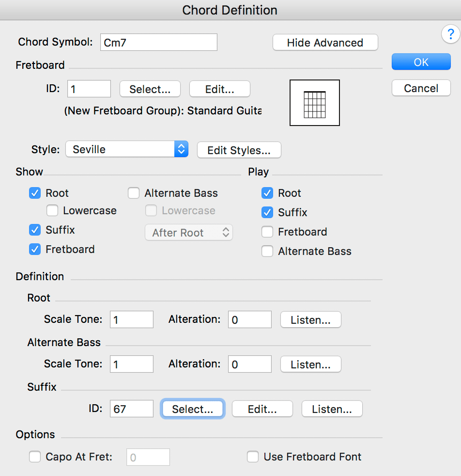Click the blue help question mark icon

click(x=450, y=34)
